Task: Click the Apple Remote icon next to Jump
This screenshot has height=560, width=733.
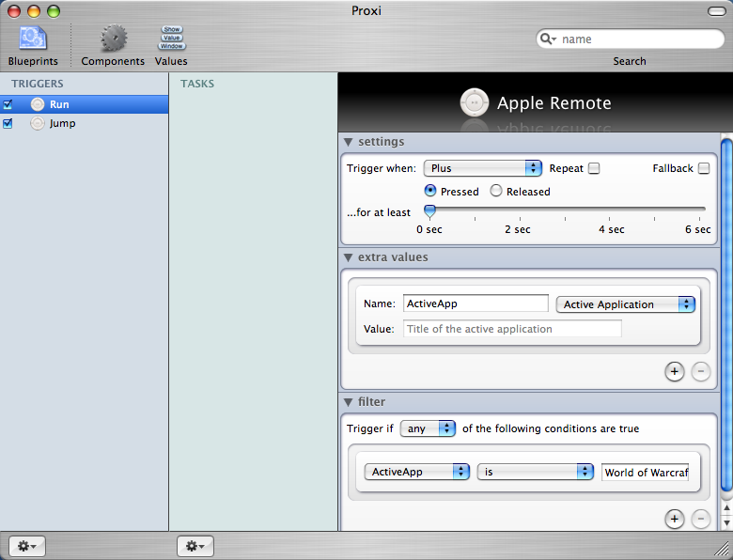Action: pyautogui.click(x=38, y=123)
